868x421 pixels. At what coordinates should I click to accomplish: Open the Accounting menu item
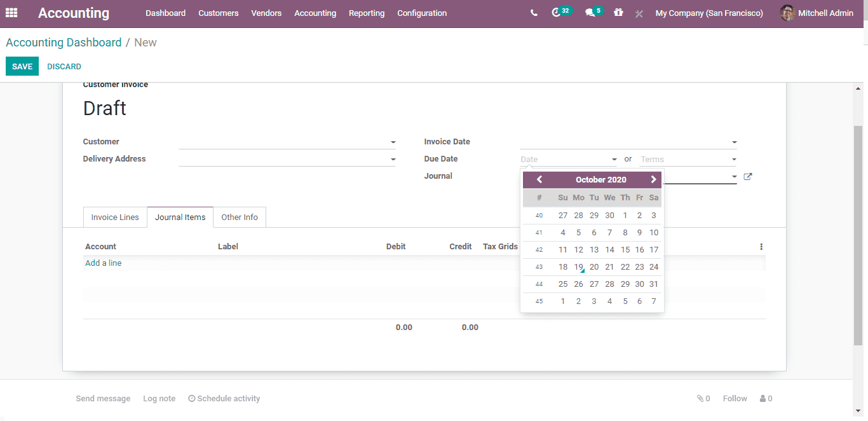[315, 13]
